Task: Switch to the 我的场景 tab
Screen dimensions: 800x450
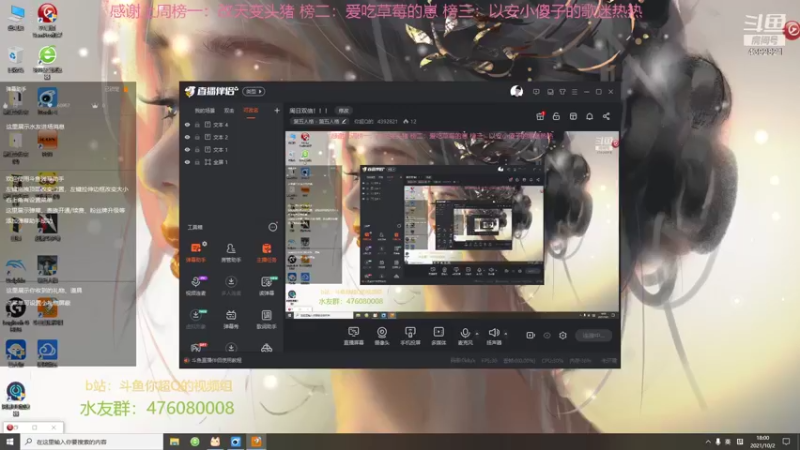Action: click(x=205, y=110)
